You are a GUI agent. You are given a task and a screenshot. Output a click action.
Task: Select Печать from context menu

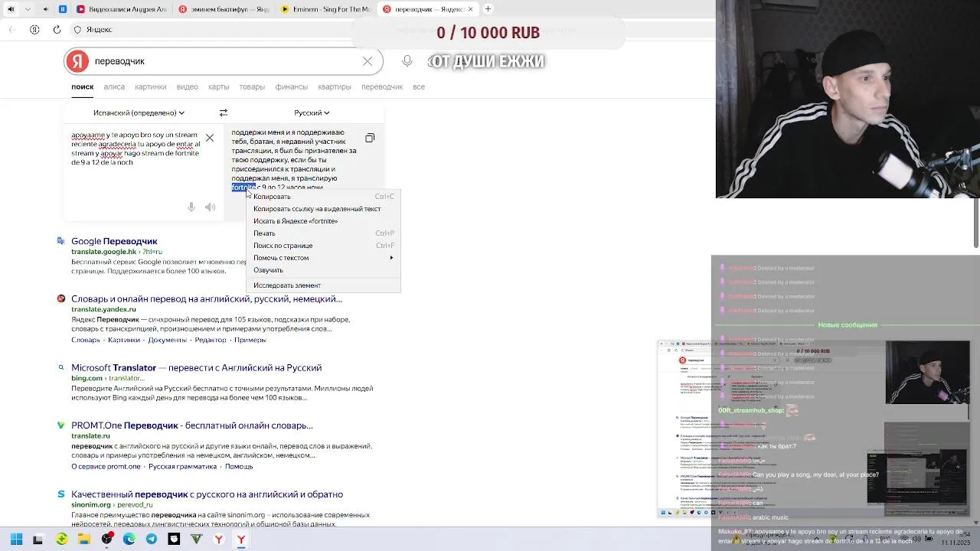[323, 233]
